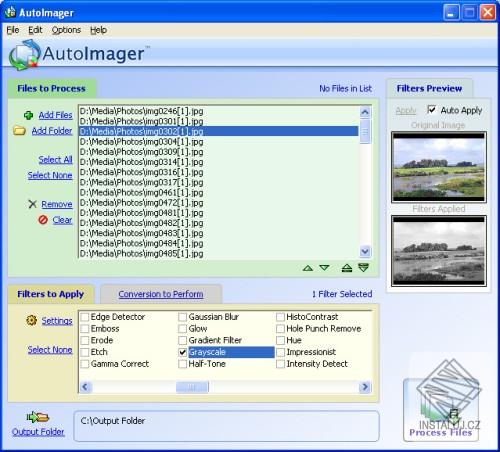
Task: Click the Select All link
Action: [x=55, y=160]
